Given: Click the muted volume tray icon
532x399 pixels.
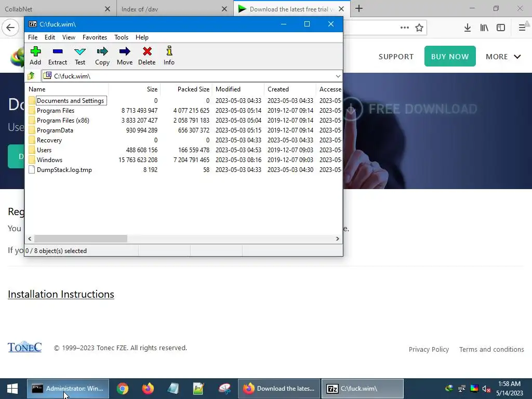Looking at the screenshot, I should click(486, 389).
